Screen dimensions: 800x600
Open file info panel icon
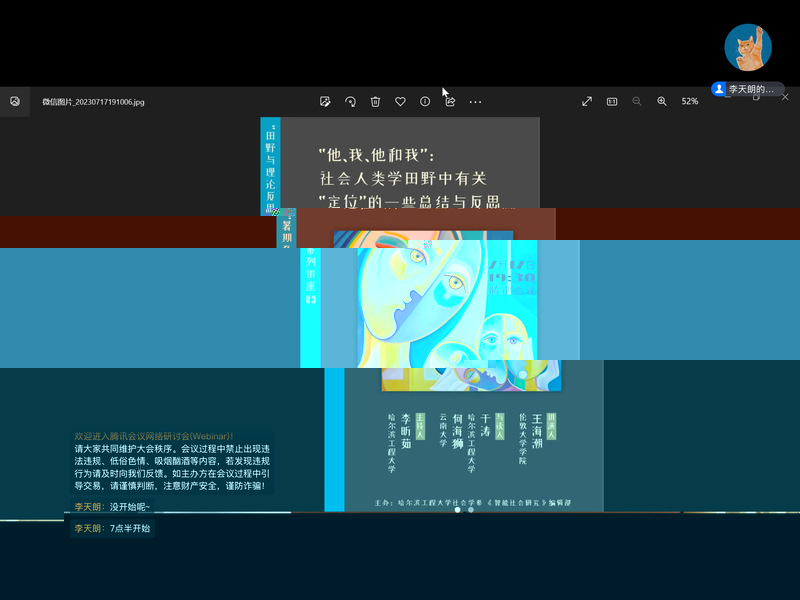click(424, 102)
